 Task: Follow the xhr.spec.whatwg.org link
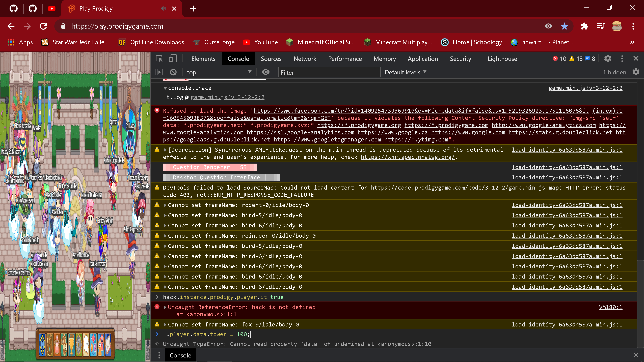(x=408, y=157)
